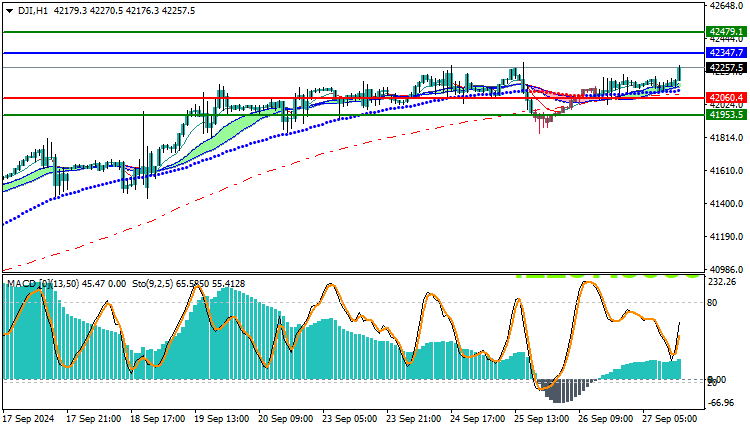The image size is (750, 430).
Task: Click the MACD indicator label text
Action: pos(66,284)
